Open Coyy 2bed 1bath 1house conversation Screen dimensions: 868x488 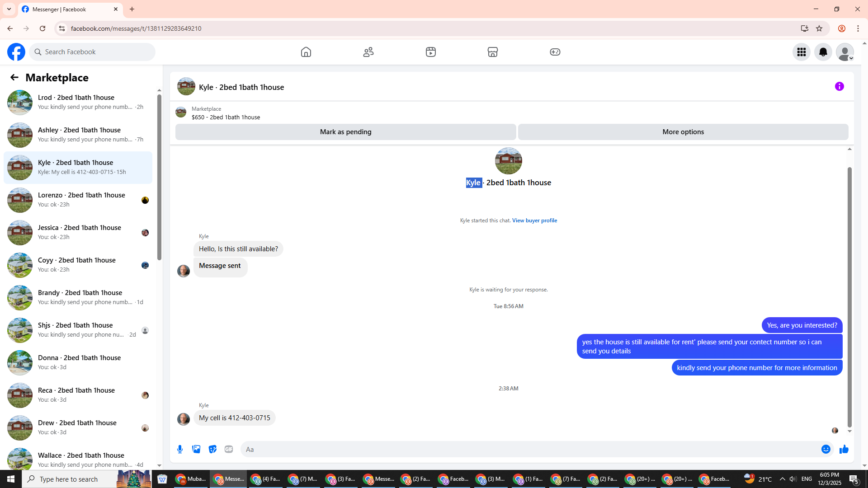coord(78,265)
